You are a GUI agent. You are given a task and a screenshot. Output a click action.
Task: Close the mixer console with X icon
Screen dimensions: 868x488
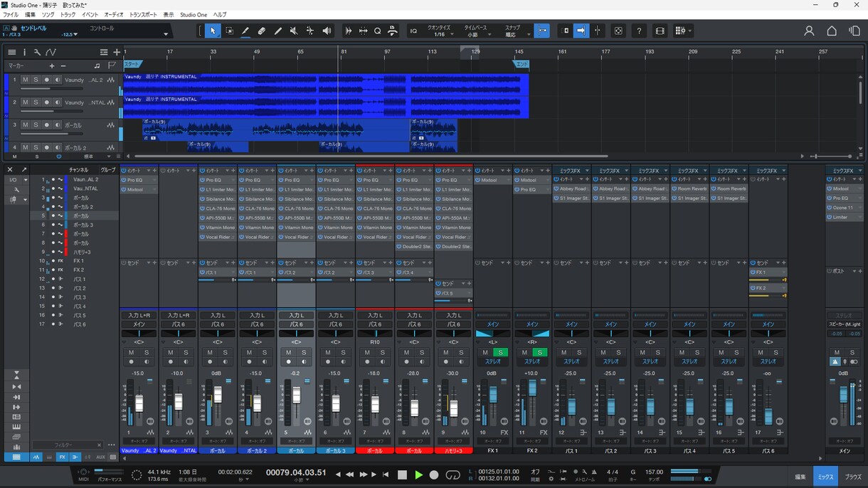[10, 170]
